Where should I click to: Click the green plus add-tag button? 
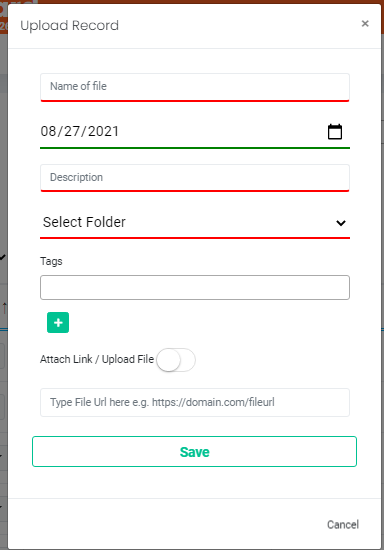click(58, 322)
